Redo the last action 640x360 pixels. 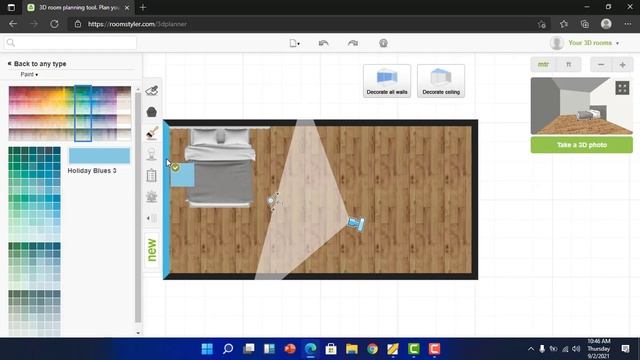click(x=353, y=43)
